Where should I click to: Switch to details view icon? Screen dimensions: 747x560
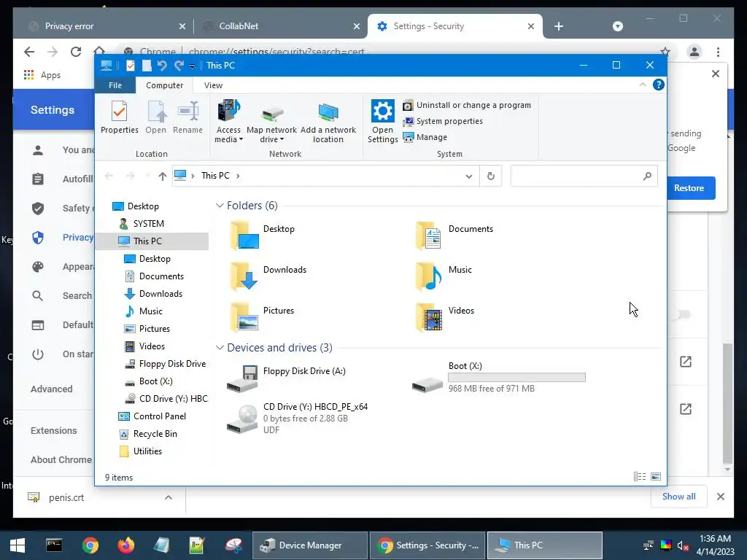(x=639, y=477)
